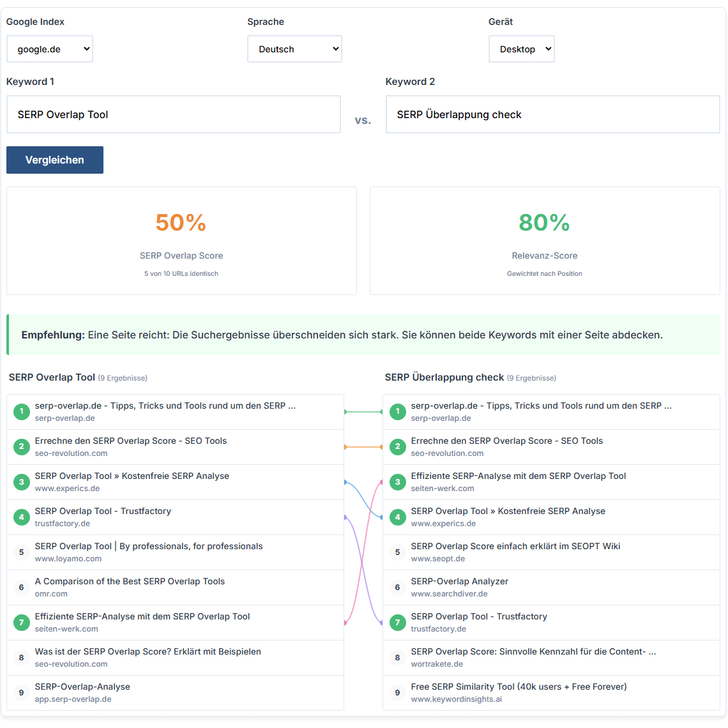Open the Sprache dropdown set to Deutsch
728x728 pixels.
(x=294, y=49)
